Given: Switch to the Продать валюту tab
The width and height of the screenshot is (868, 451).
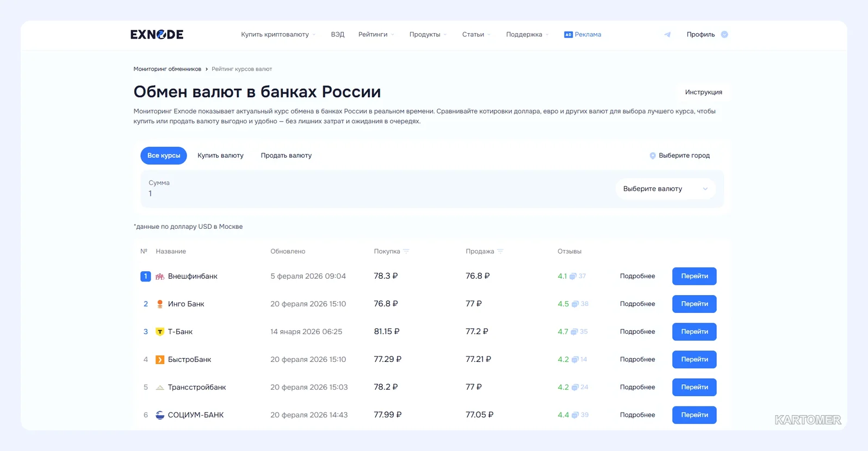Looking at the screenshot, I should (286, 155).
